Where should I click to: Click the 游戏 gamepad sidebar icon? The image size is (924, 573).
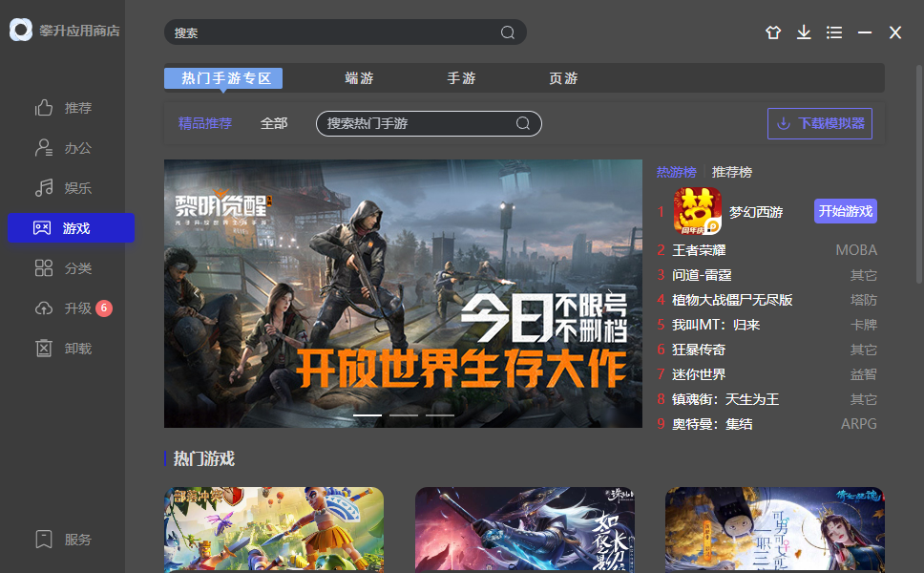[42, 227]
